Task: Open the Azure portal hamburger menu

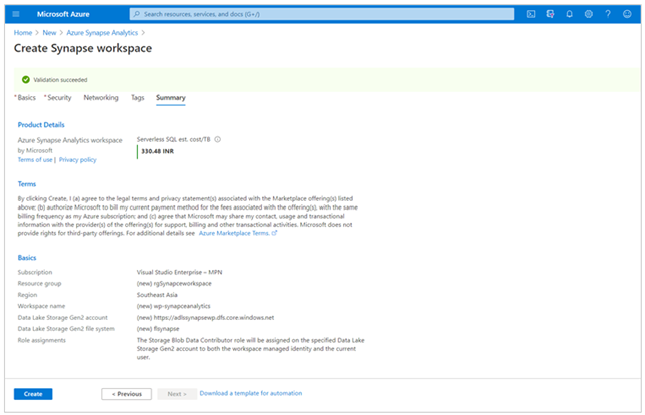Action: [16, 14]
